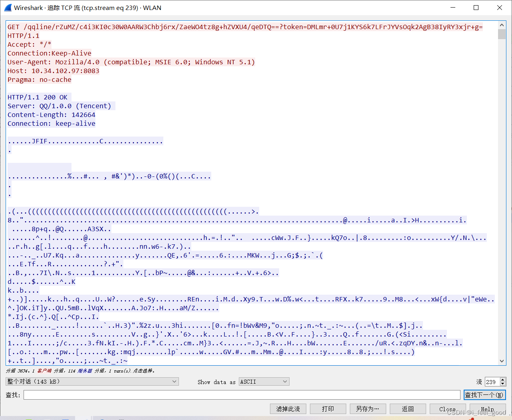Click the 'Connection: keep-alive' response header
512x420 pixels.
(x=52, y=123)
